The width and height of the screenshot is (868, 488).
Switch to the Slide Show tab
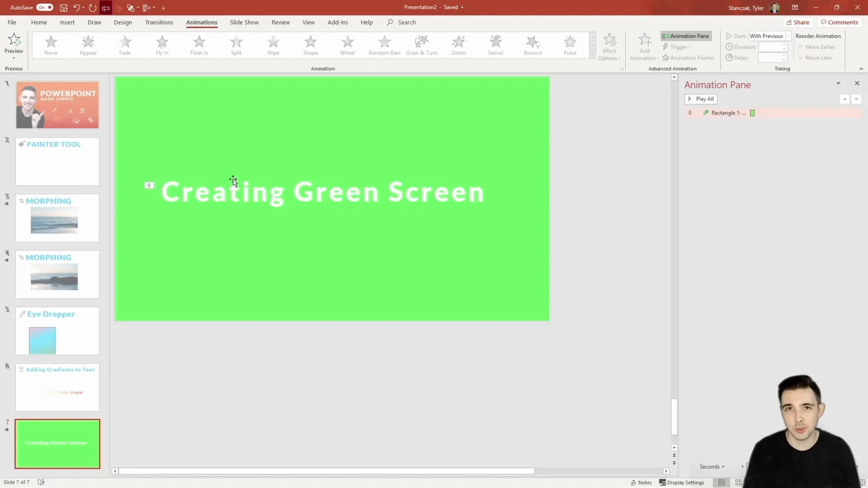pyautogui.click(x=244, y=22)
